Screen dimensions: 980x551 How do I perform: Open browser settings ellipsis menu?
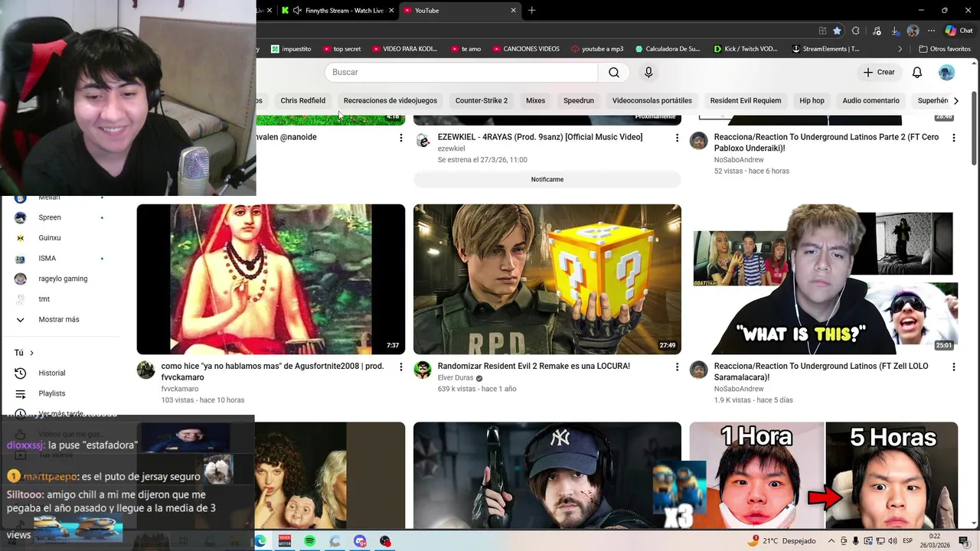[x=931, y=31]
